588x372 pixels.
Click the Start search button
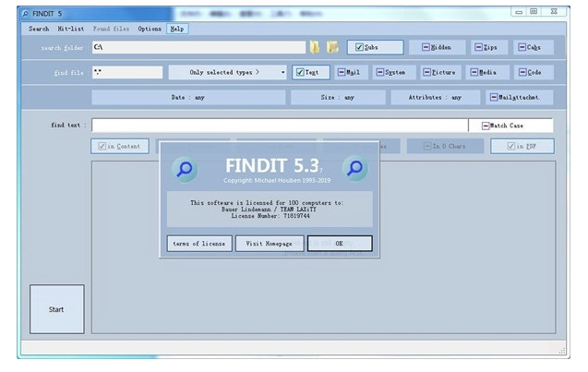pos(56,309)
